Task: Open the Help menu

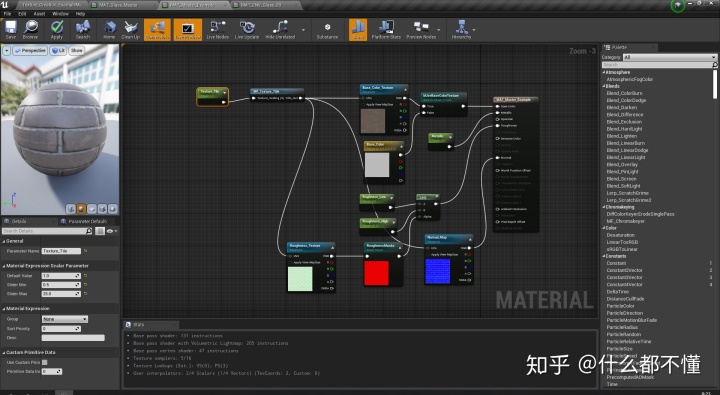Action: 80,14
